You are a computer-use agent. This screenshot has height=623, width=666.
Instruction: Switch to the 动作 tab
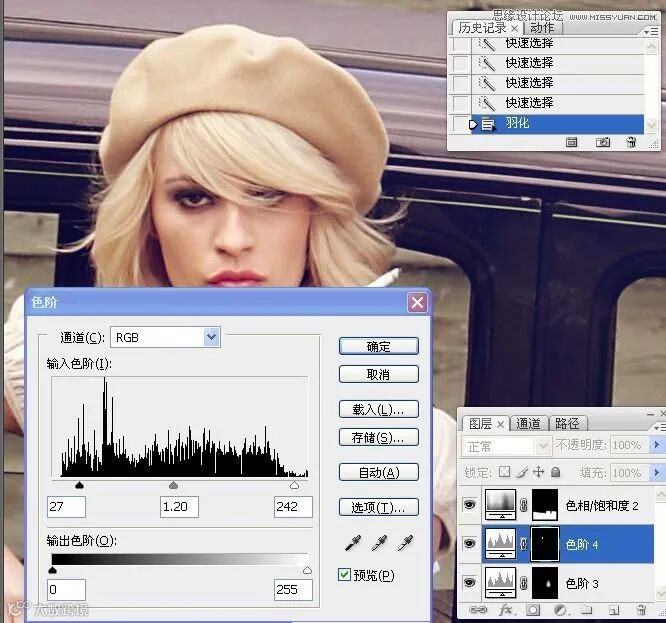click(542, 28)
